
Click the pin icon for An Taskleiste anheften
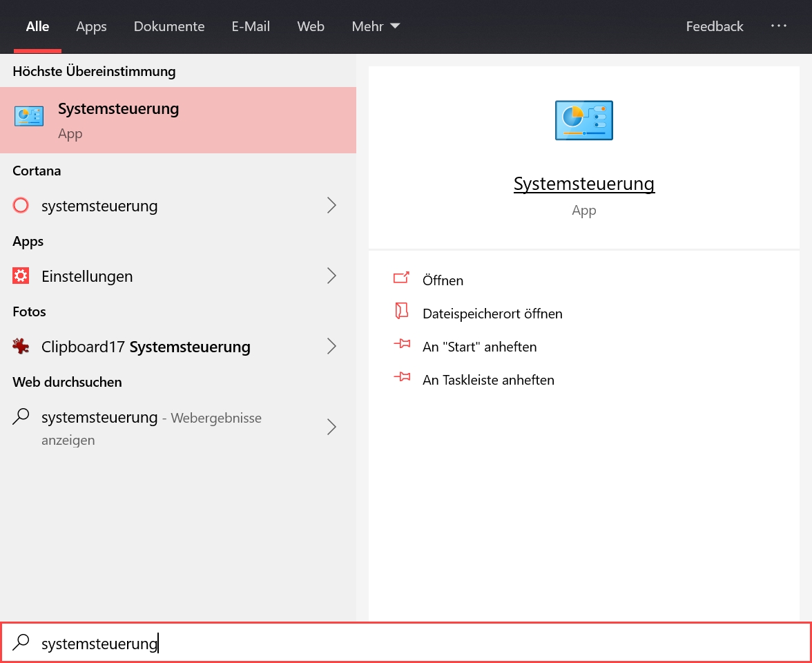point(401,378)
